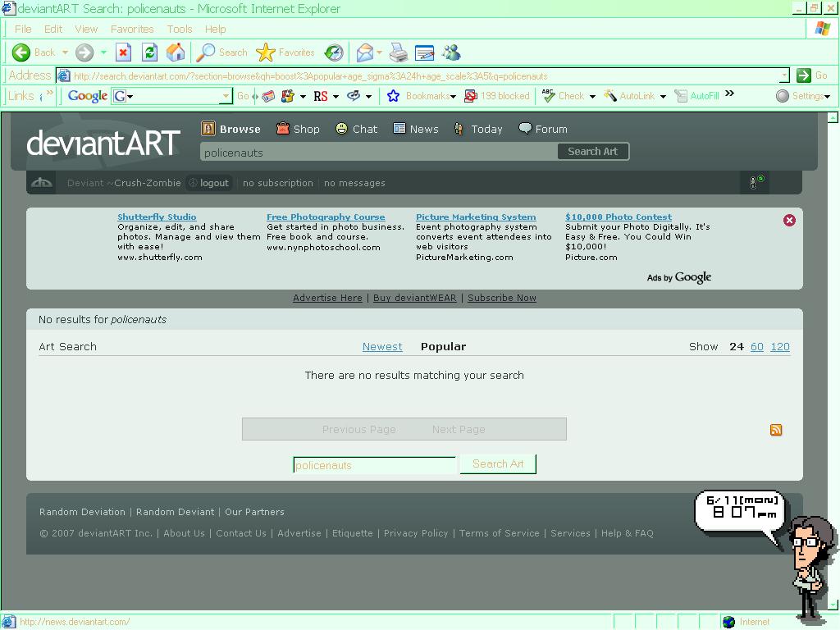This screenshot has width=840, height=630.
Task: Close the Google ads box with the red X
Action: point(789,220)
